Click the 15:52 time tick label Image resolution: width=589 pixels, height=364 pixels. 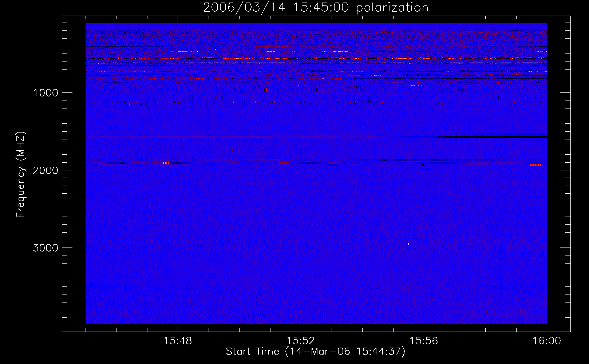pos(301,341)
